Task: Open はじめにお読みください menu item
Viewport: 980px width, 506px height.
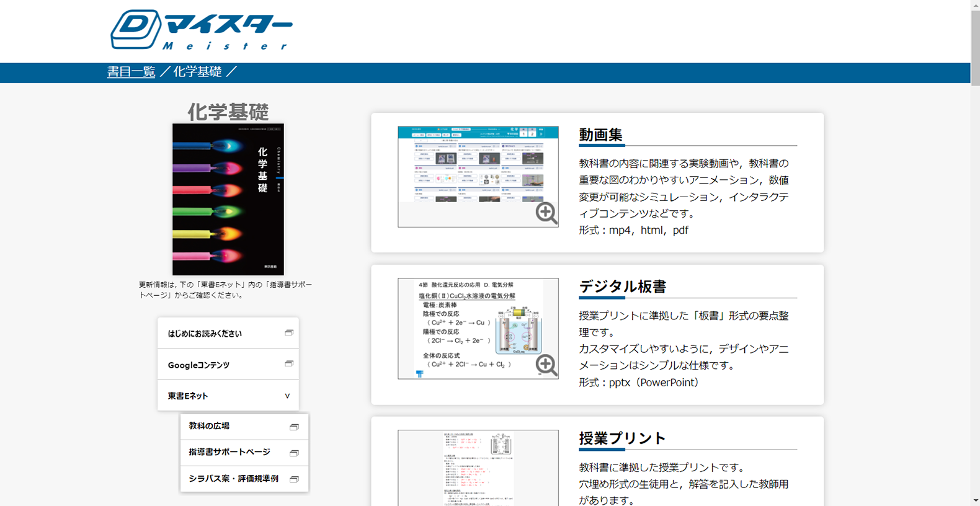Action: [205, 334]
